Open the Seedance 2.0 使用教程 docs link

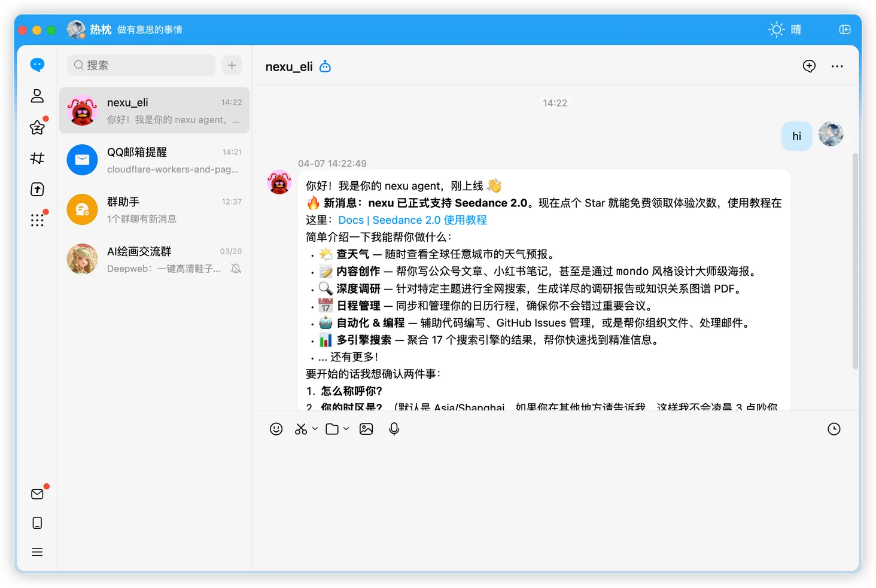pyautogui.click(x=412, y=220)
